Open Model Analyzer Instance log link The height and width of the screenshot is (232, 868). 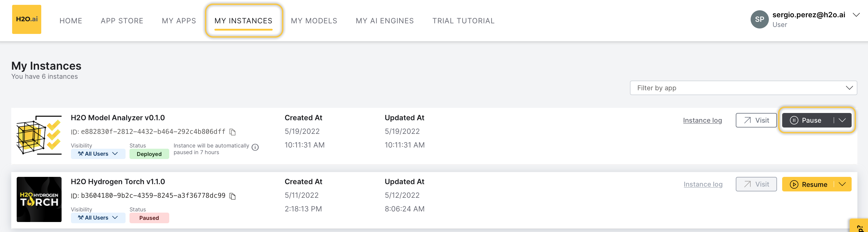702,121
